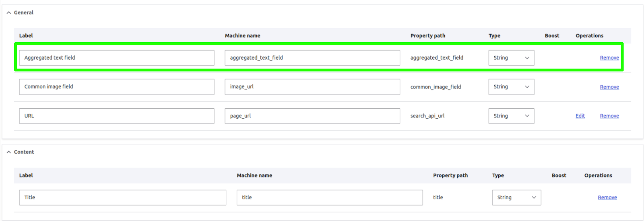
Task: Remove the URL field
Action: pos(609,116)
